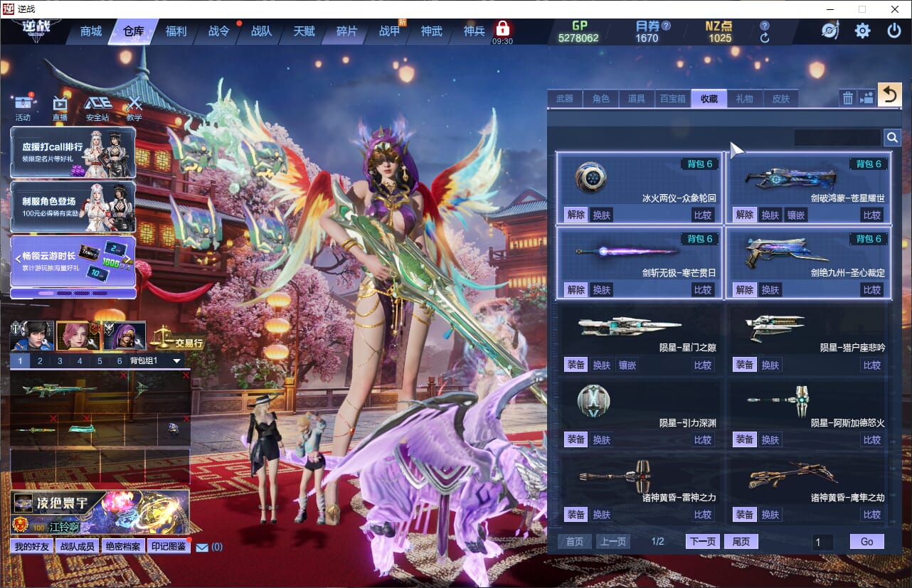Open the 商城 shop menu

coord(91,31)
